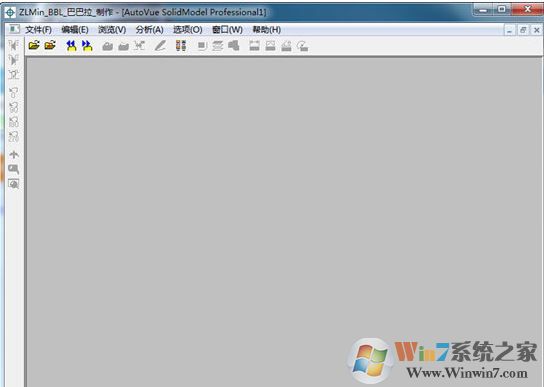Image resolution: width=544 pixels, height=387 pixels.
Task: Open the 分析(A) menu
Action: click(x=150, y=30)
